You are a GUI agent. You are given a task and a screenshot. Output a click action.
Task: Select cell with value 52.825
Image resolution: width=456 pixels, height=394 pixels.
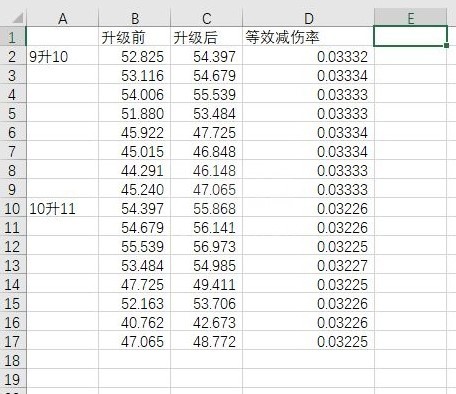coord(135,56)
